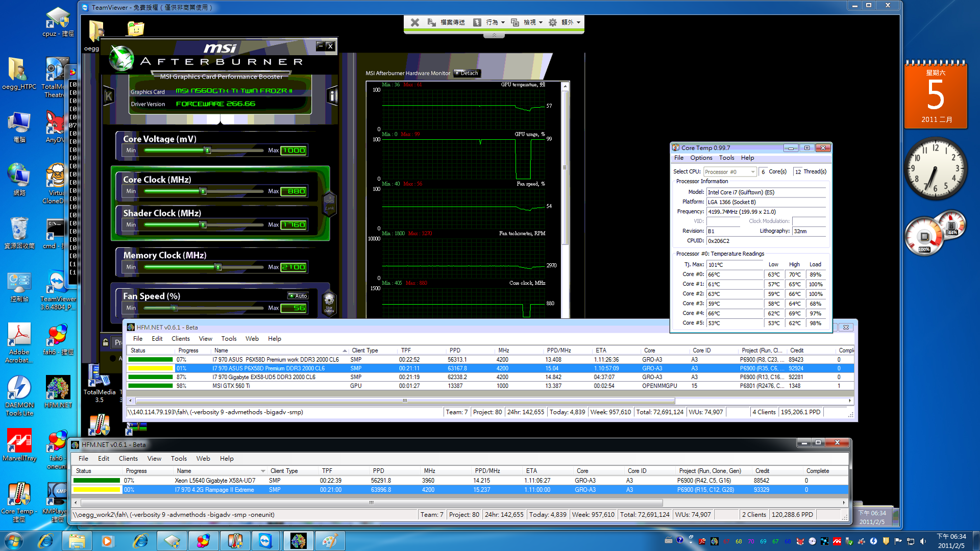Screen dimensions: 980x551
Task: Select the I7 970 4.2G Rampage II Extreme row
Action: [459, 490]
